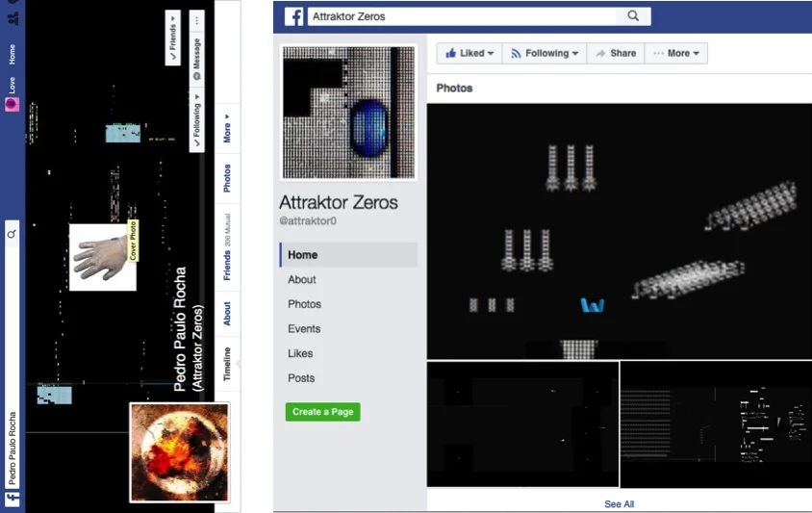The height and width of the screenshot is (513, 812).
Task: Click the Pedro Paulo Rocha profile name
Action: pyautogui.click(x=179, y=329)
